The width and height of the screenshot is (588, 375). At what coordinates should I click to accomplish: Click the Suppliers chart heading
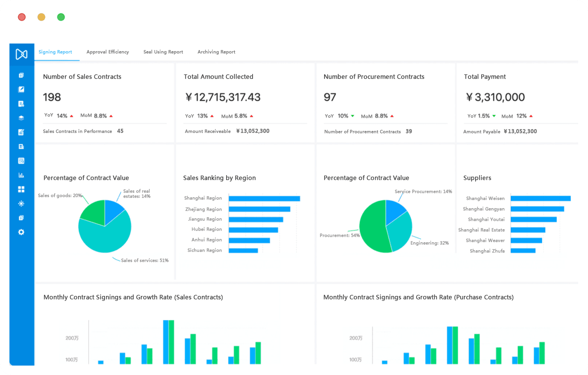(x=477, y=178)
